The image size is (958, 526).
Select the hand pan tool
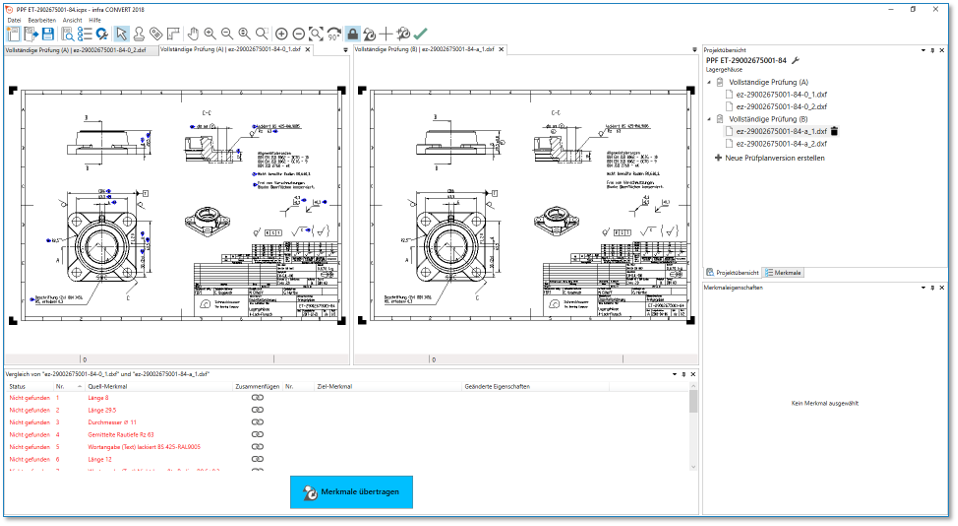(194, 34)
